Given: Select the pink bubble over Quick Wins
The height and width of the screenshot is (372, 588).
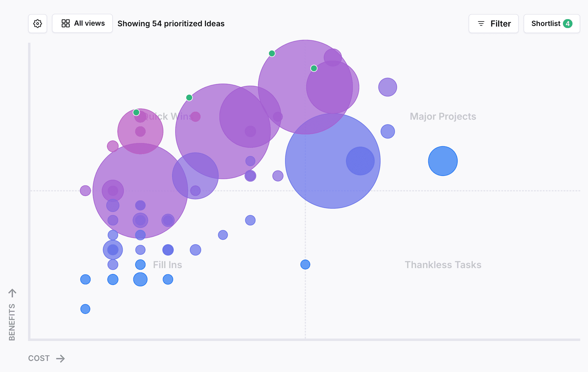Looking at the screenshot, I should coord(140,131).
